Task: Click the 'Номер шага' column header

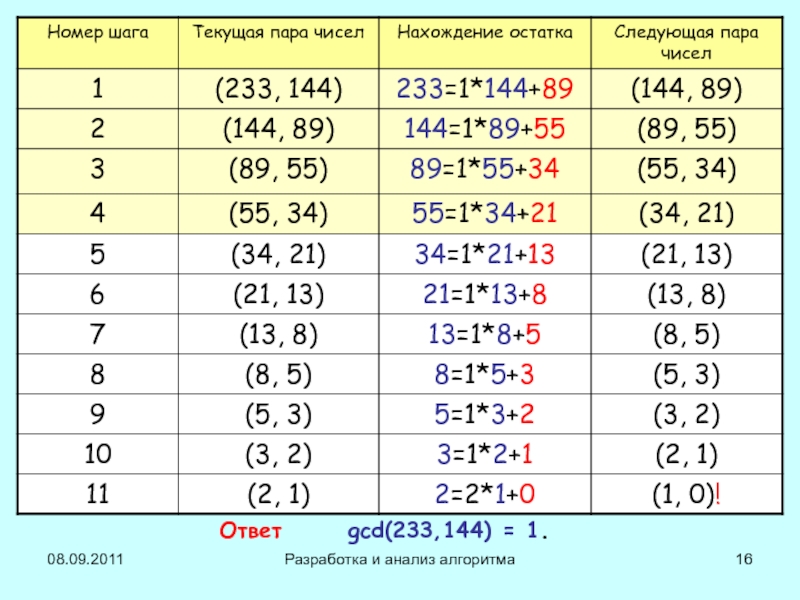Action: coord(98,43)
